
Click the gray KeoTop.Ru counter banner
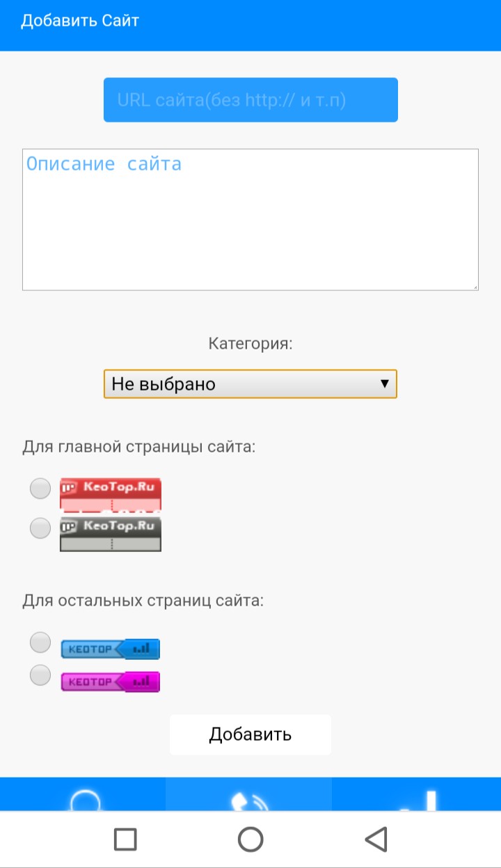click(111, 535)
